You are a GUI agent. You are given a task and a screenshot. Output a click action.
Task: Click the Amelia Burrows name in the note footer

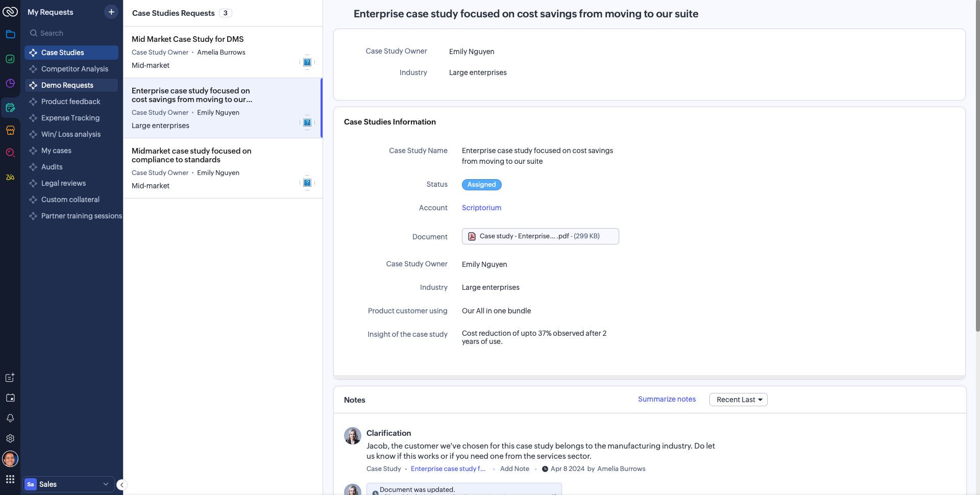pos(621,469)
